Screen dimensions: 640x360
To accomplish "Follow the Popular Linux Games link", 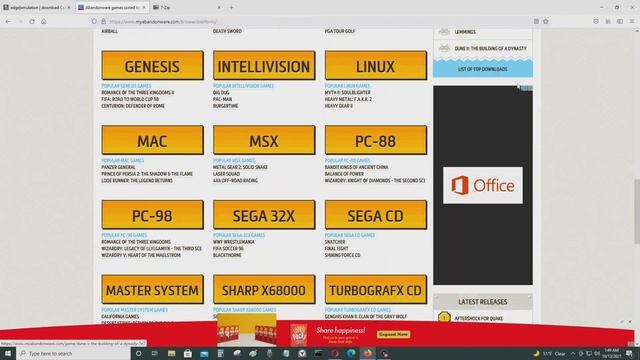I will [347, 86].
